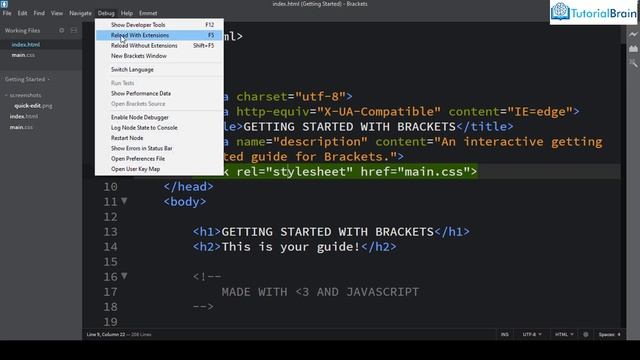This screenshot has width=640, height=360.
Task: Open the Navigate menu
Action: pyautogui.click(x=80, y=13)
